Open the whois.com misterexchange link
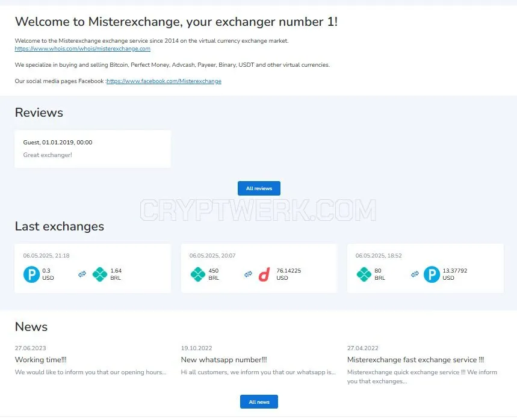 pos(82,49)
